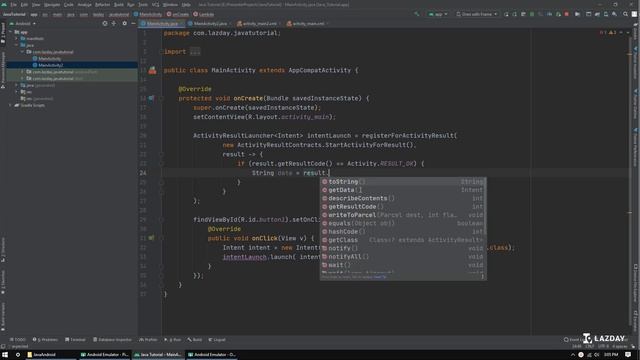This screenshot has width=640, height=360.
Task: Open the Android project view dropdown
Action: pyautogui.click(x=23, y=24)
